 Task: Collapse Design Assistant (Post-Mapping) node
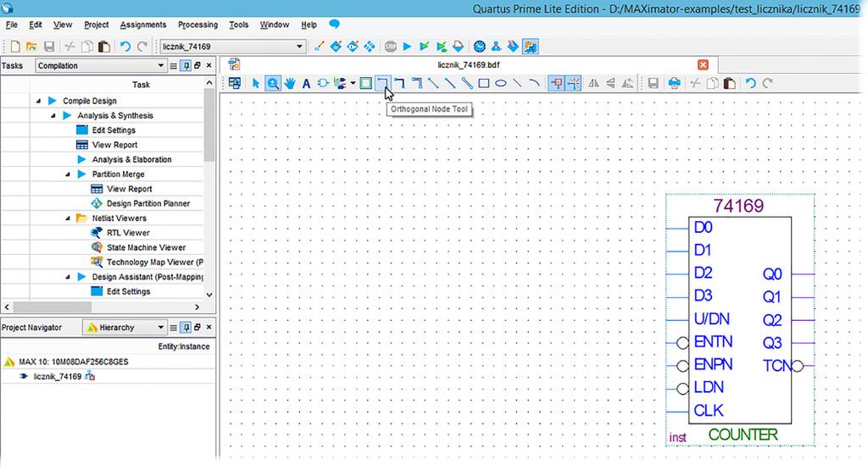[x=68, y=277]
